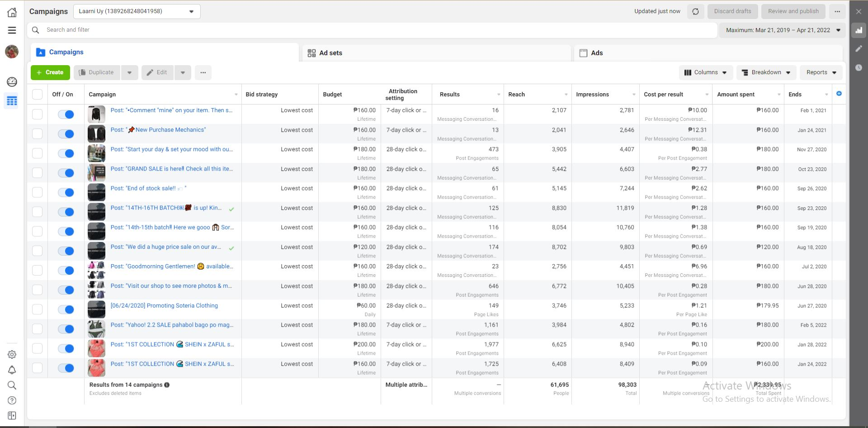868x428 pixels.
Task: Click the refresh data icon
Action: point(696,12)
